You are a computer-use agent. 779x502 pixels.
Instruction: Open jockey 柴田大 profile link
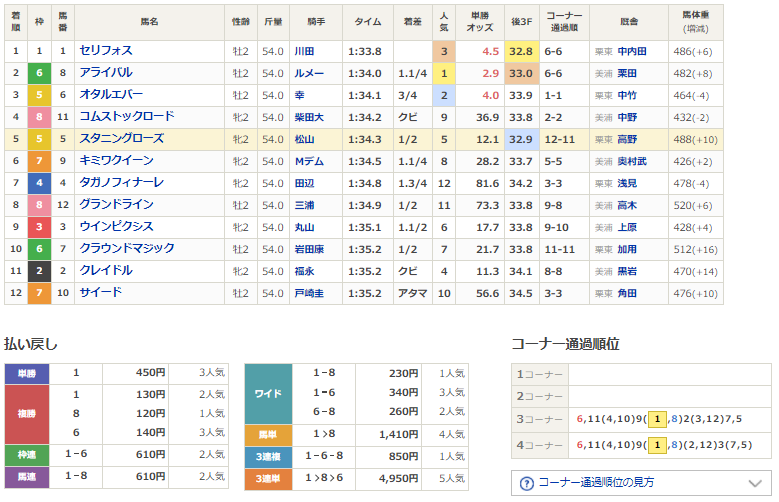click(309, 117)
